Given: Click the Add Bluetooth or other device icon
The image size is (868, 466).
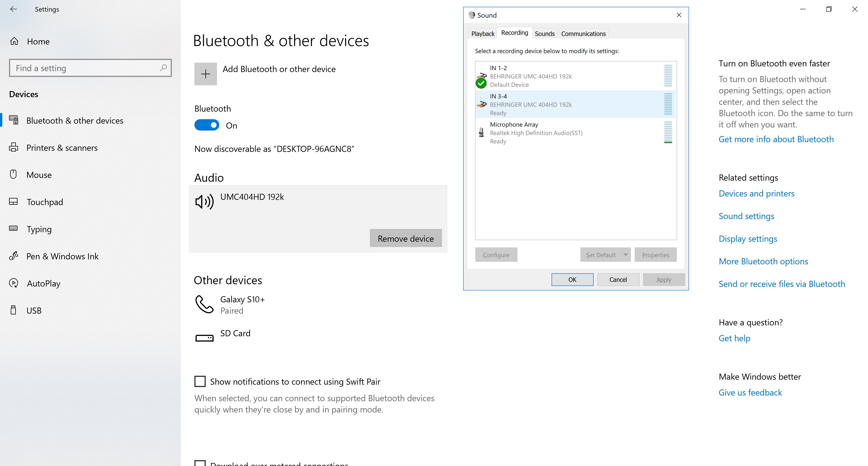Looking at the screenshot, I should 205,69.
